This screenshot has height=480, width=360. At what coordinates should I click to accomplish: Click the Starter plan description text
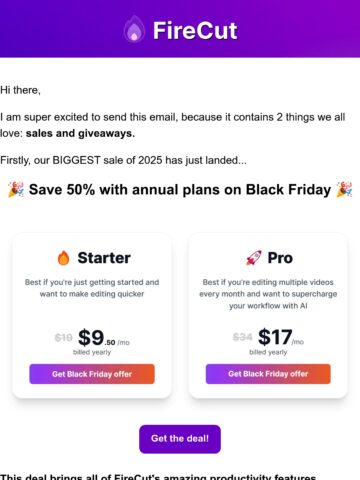tap(92, 288)
